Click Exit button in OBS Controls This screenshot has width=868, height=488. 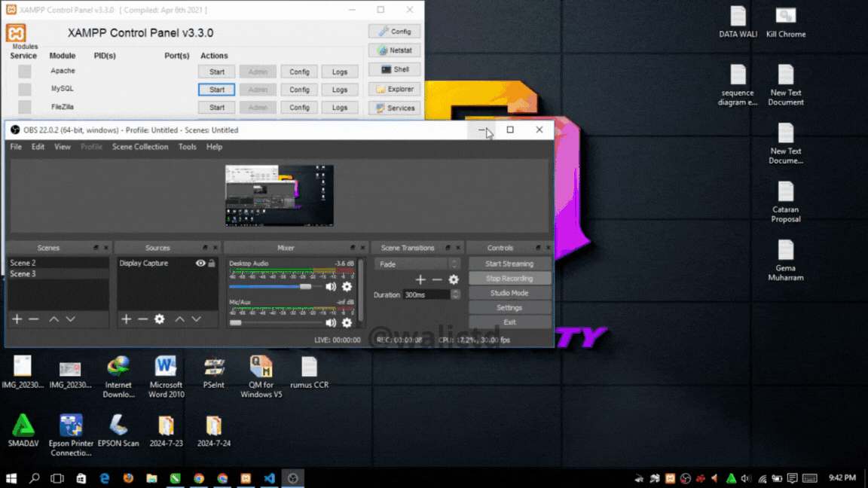[x=509, y=322]
